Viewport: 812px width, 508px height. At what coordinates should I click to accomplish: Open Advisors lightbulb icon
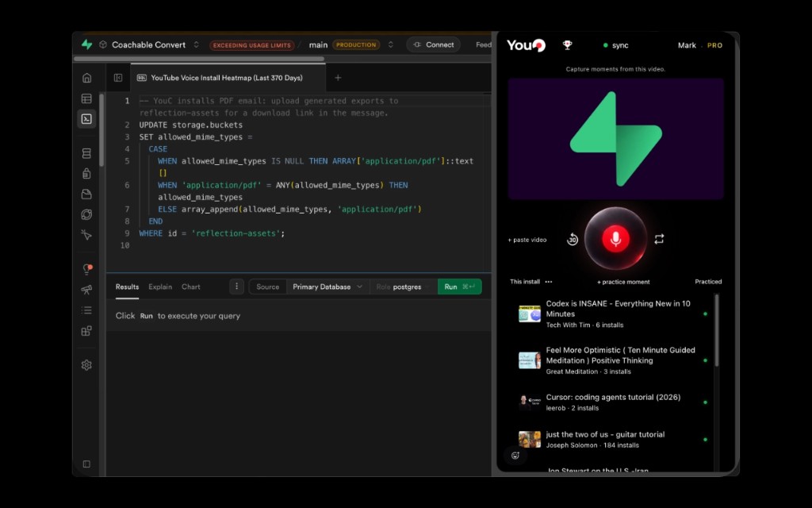tap(86, 269)
